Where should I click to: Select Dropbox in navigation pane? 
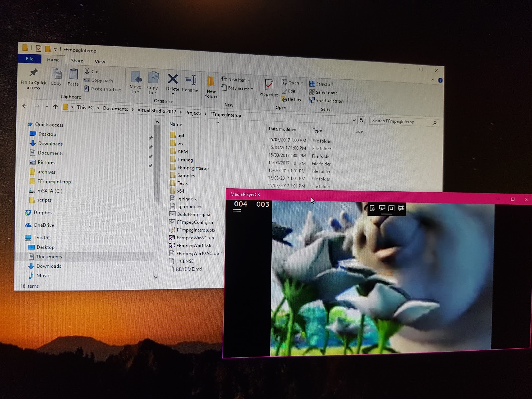tap(39, 212)
